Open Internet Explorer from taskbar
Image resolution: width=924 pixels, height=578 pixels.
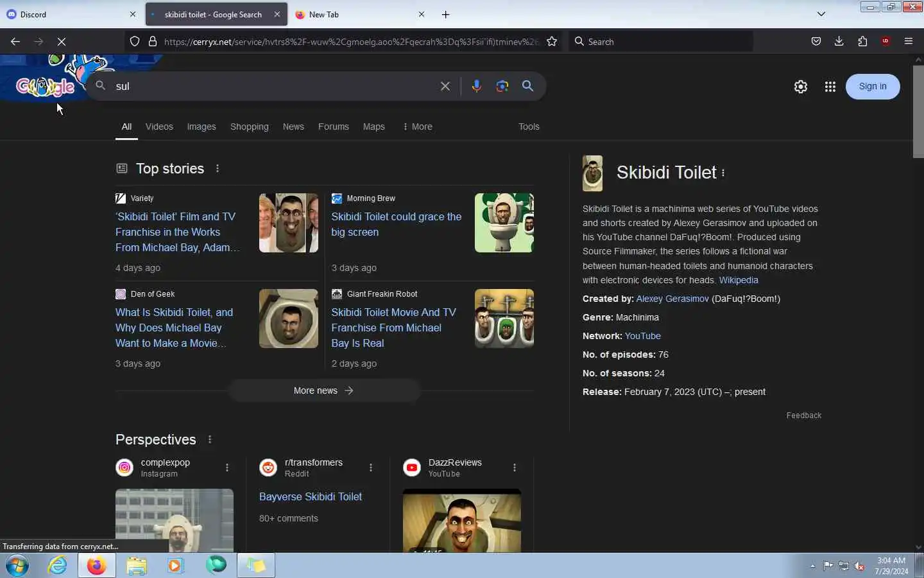pos(58,566)
